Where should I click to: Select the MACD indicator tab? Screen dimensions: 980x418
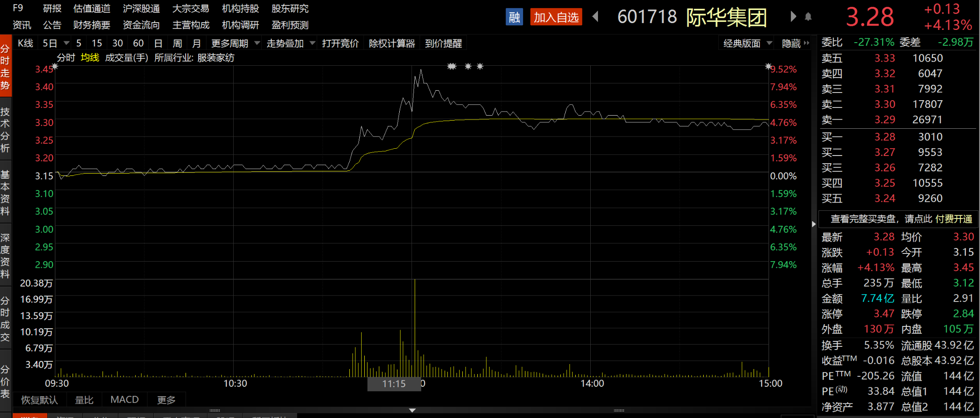click(x=124, y=400)
